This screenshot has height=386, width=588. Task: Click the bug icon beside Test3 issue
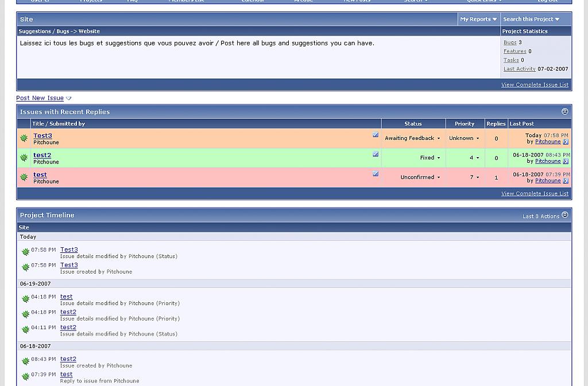(24, 138)
